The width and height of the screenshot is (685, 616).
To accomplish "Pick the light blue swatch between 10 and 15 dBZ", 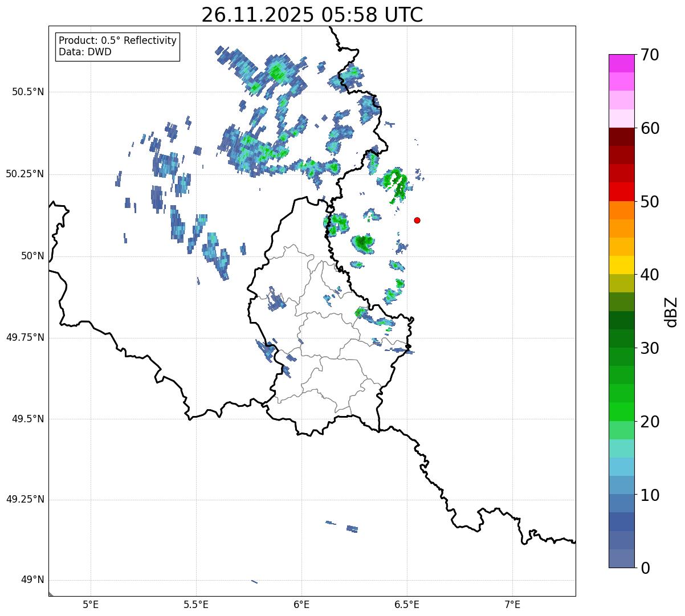I will coord(622,467).
